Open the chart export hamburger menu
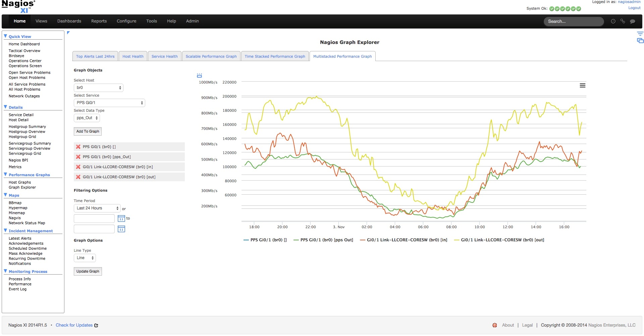The width and height of the screenshot is (644, 336). tap(583, 86)
